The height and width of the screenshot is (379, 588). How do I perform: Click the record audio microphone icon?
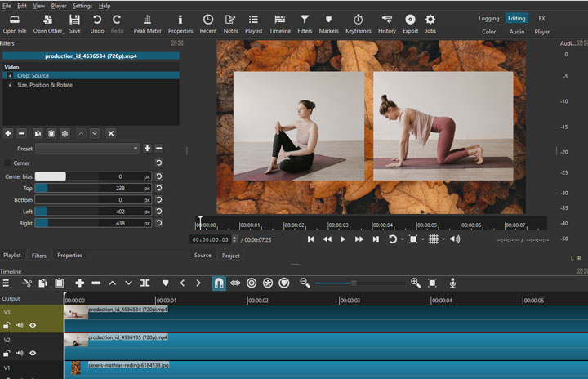click(452, 283)
